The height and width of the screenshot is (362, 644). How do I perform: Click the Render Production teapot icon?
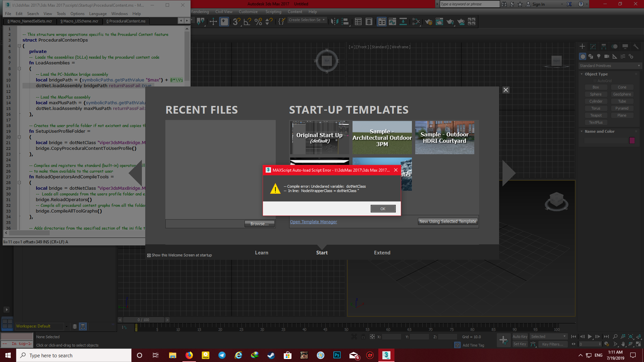pos(450,22)
